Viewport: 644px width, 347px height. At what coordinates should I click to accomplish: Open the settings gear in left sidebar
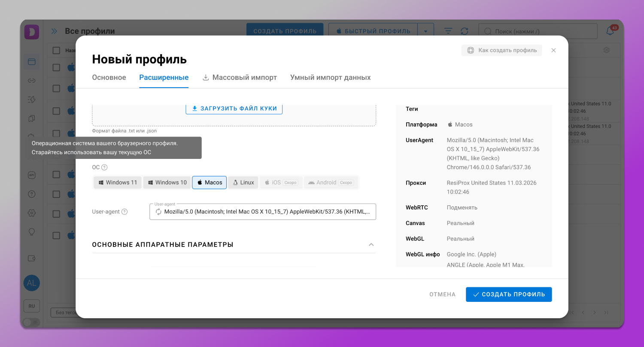(x=31, y=213)
